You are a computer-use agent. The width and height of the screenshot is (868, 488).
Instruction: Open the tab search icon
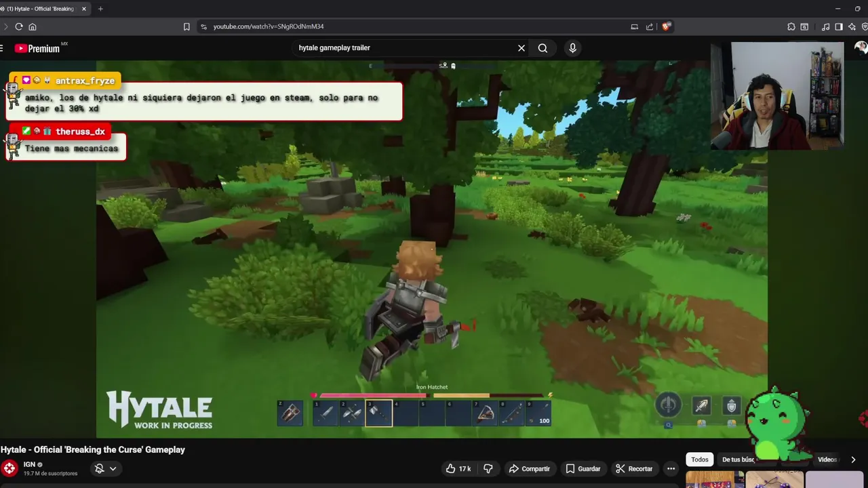pos(804,26)
